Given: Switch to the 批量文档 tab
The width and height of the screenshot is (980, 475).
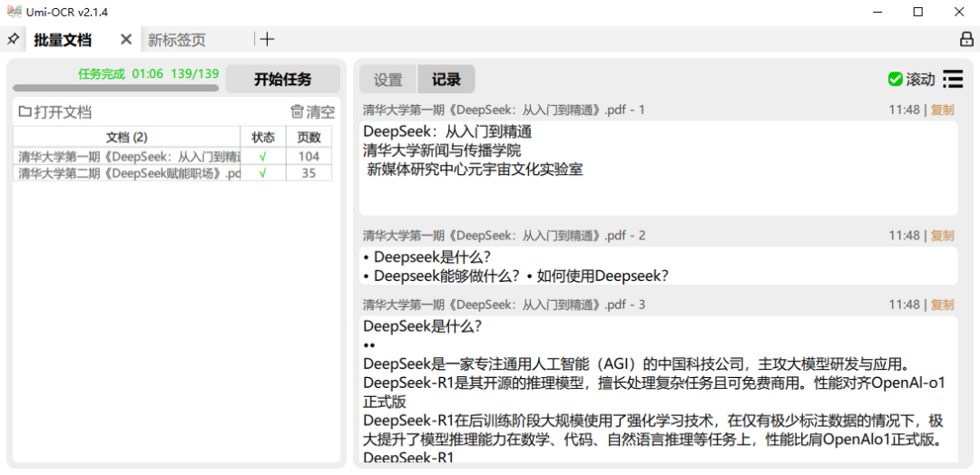Looking at the screenshot, I should coord(63,40).
